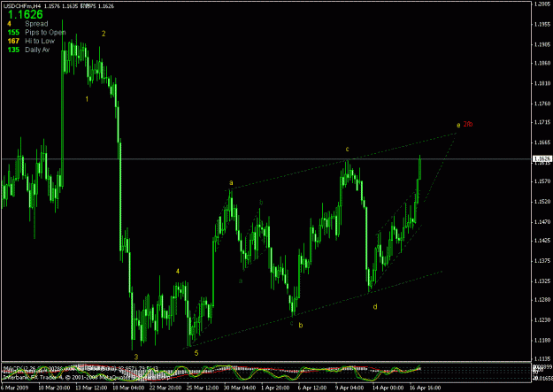Image resolution: width=553 pixels, height=392 pixels.
Task: Click the 1.1810 price axis label
Action: [x=542, y=84]
